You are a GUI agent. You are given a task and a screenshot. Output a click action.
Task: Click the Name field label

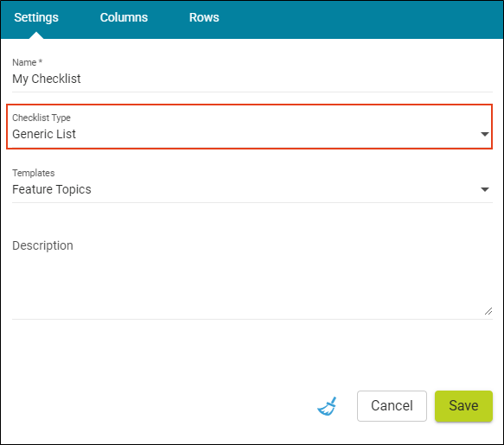24,62
